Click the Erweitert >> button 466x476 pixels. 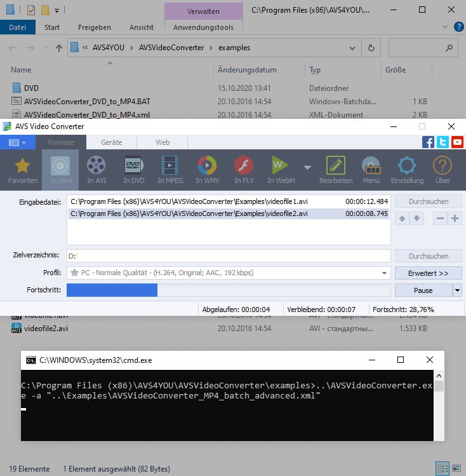[x=428, y=273]
